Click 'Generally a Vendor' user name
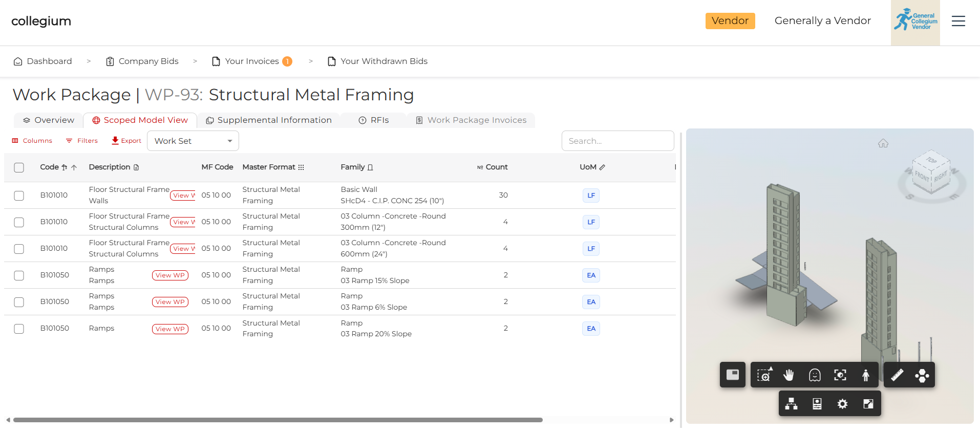The height and width of the screenshot is (433, 980). (x=822, y=21)
